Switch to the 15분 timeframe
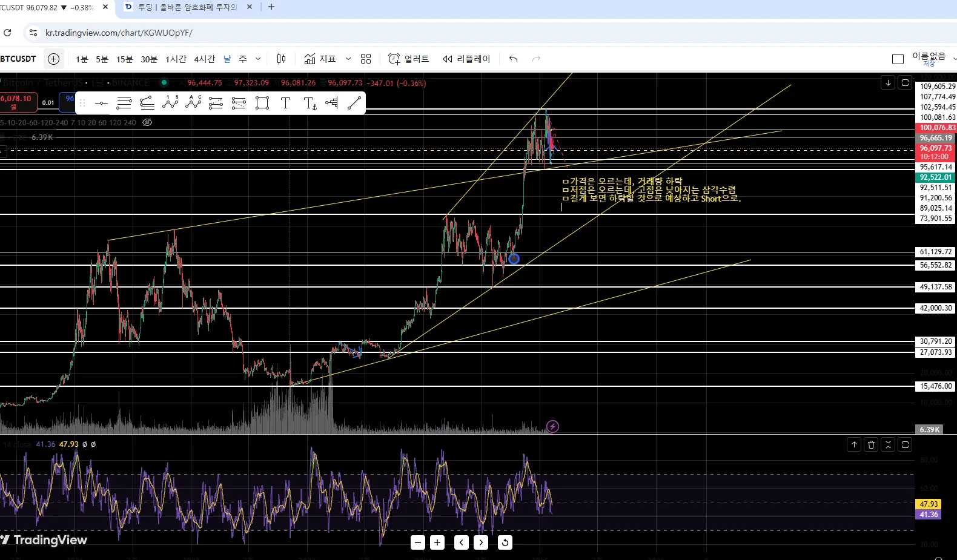 coord(124,59)
